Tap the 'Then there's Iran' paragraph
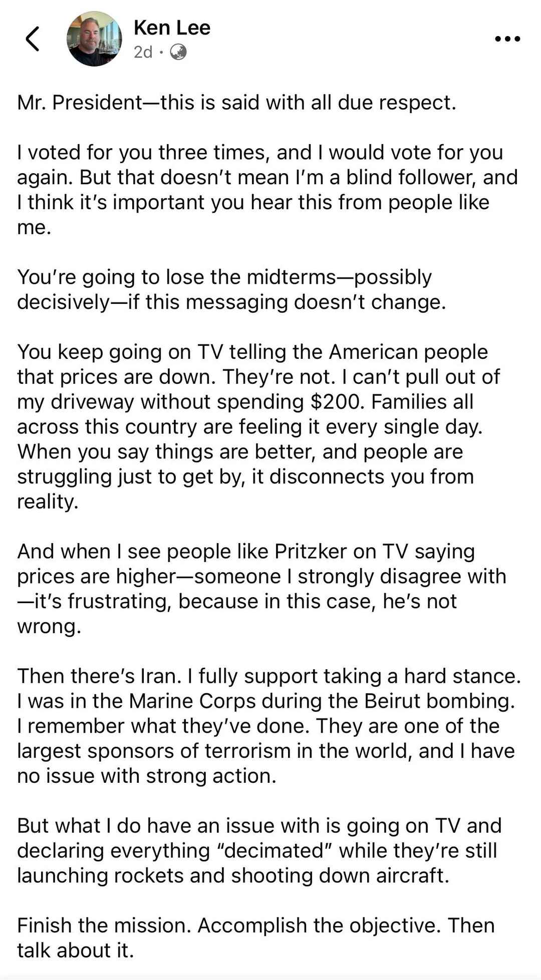 (269, 726)
